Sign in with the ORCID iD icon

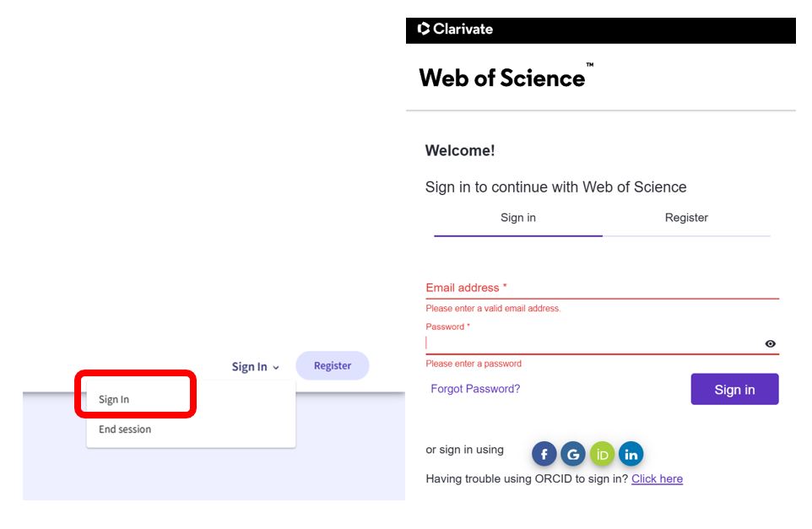(602, 455)
